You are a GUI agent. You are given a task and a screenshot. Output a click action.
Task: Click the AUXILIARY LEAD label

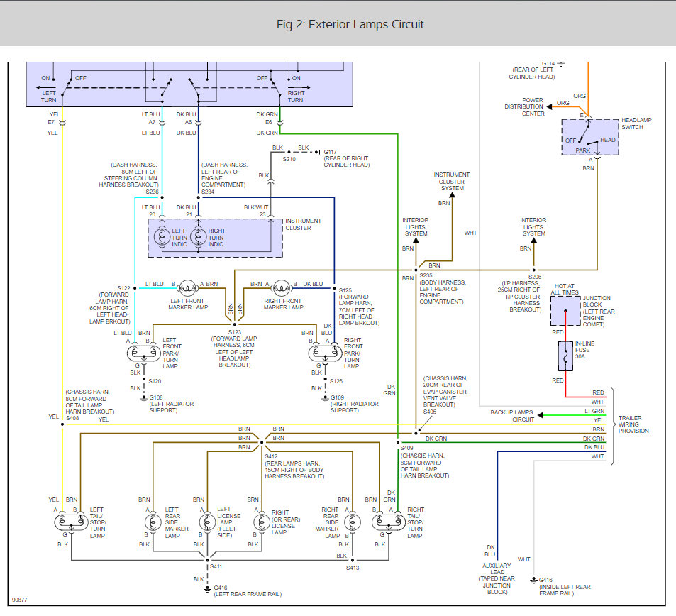tap(497, 568)
